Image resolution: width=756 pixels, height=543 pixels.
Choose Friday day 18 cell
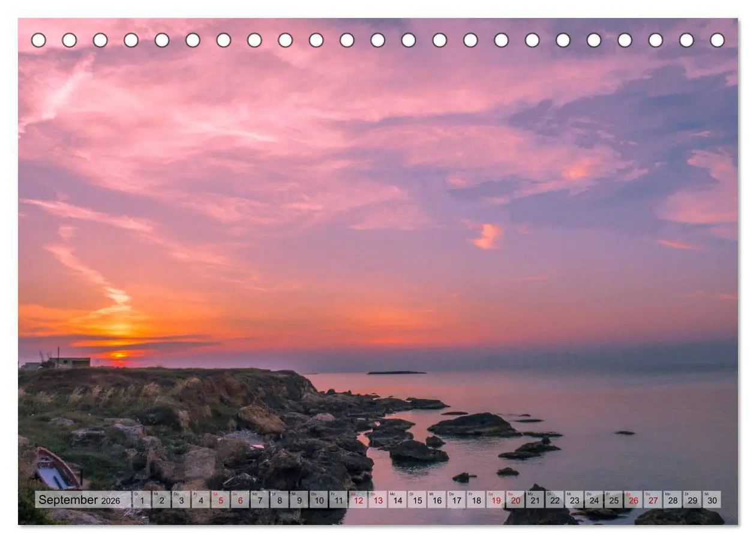[476, 500]
